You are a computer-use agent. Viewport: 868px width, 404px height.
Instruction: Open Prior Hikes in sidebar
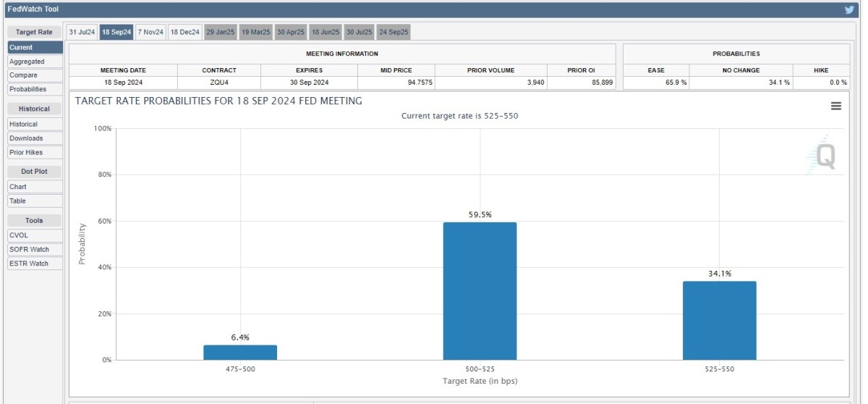pos(35,152)
